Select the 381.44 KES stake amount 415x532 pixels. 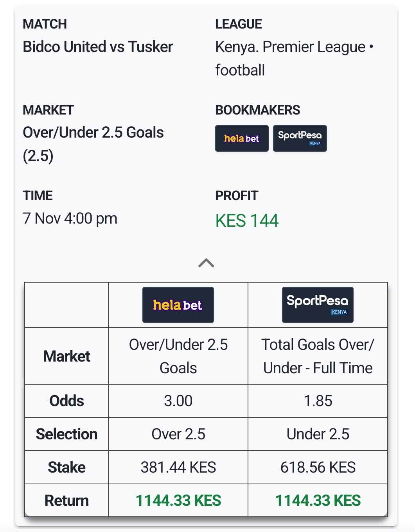[x=178, y=467]
